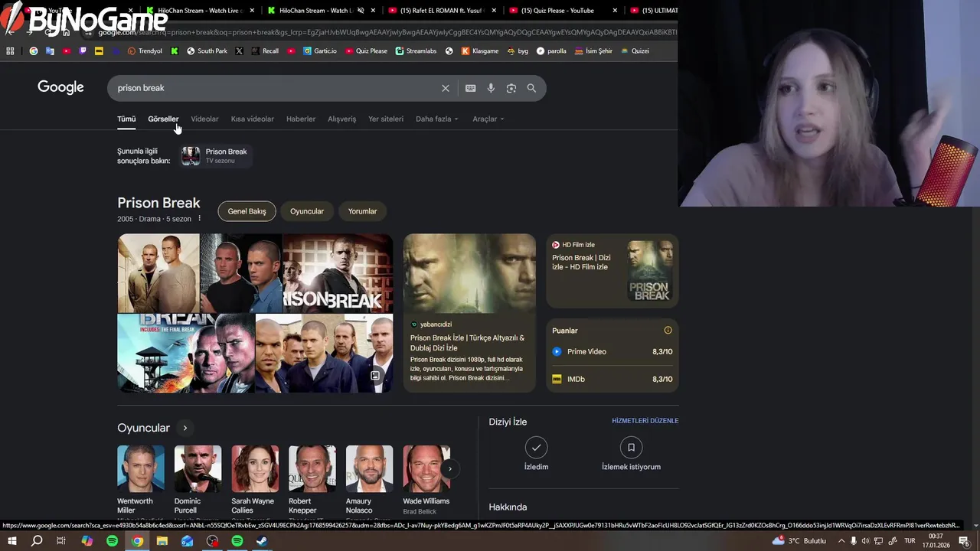Open the Quizei bookmark

[x=635, y=51]
